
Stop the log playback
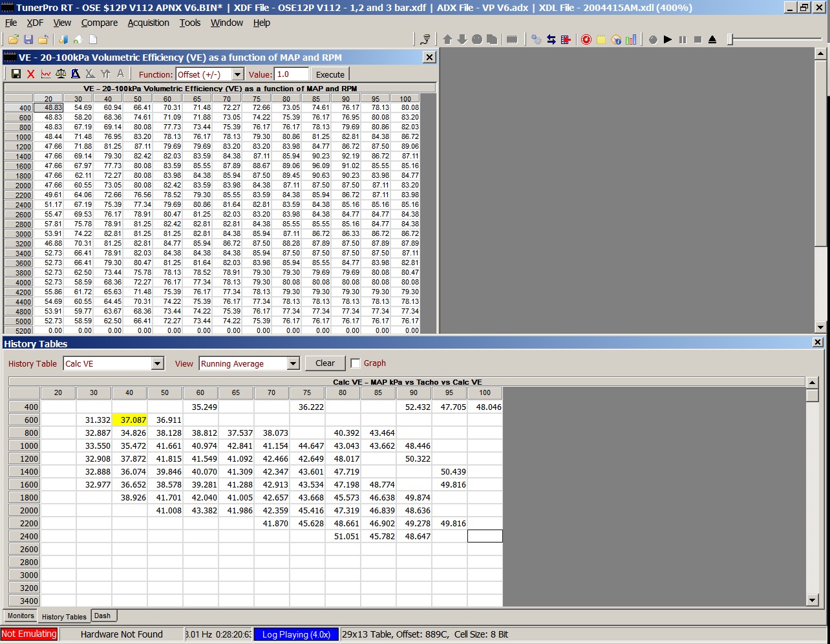click(x=697, y=39)
